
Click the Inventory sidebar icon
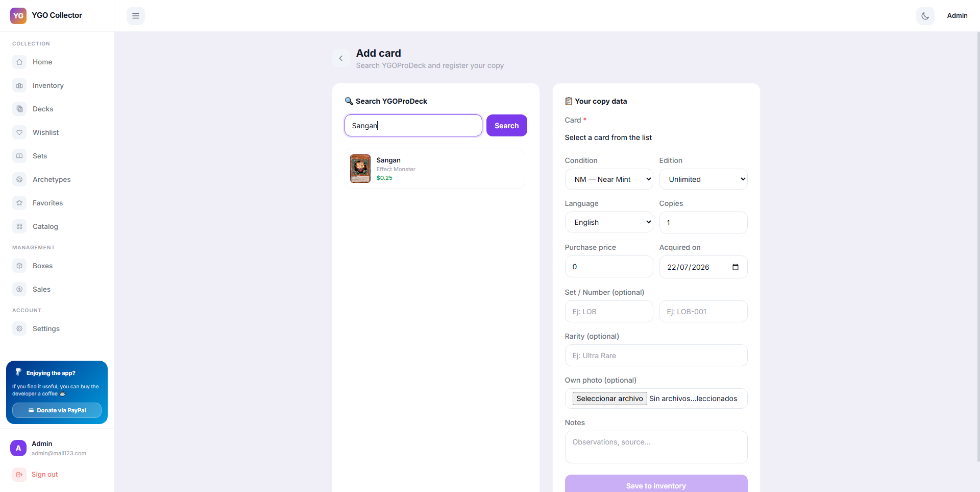pos(19,85)
